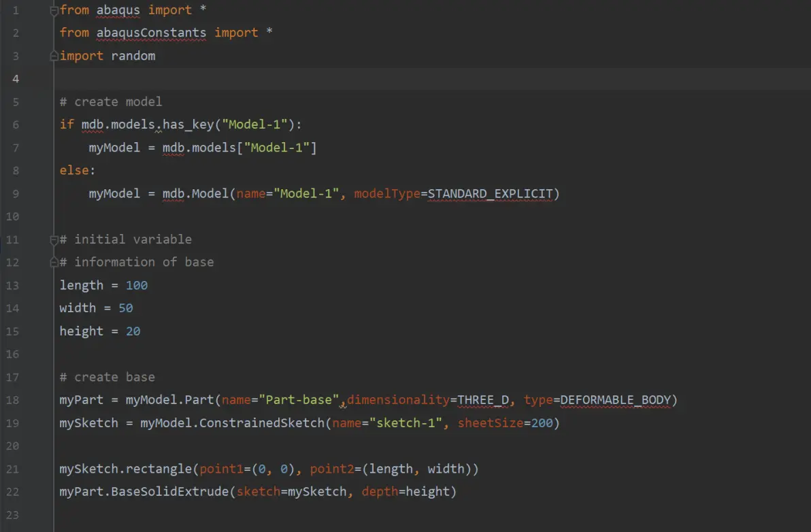Place cursor on the 'rectangle' method

tap(159, 469)
